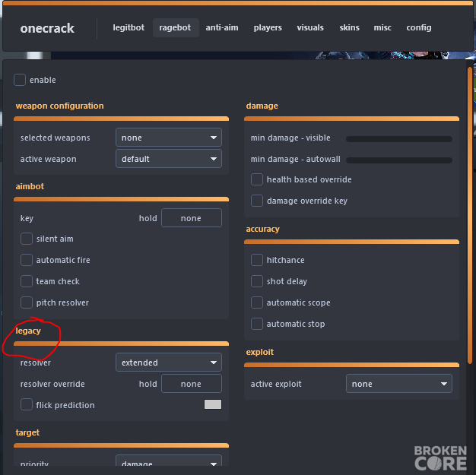The image size is (476, 475).
Task: Expand the active weapon dropdown
Action: [169, 158]
